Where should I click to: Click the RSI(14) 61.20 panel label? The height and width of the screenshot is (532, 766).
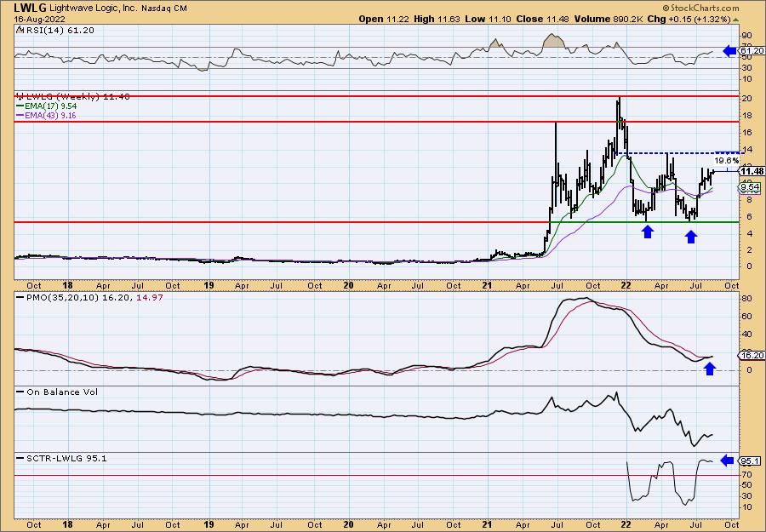coord(59,31)
